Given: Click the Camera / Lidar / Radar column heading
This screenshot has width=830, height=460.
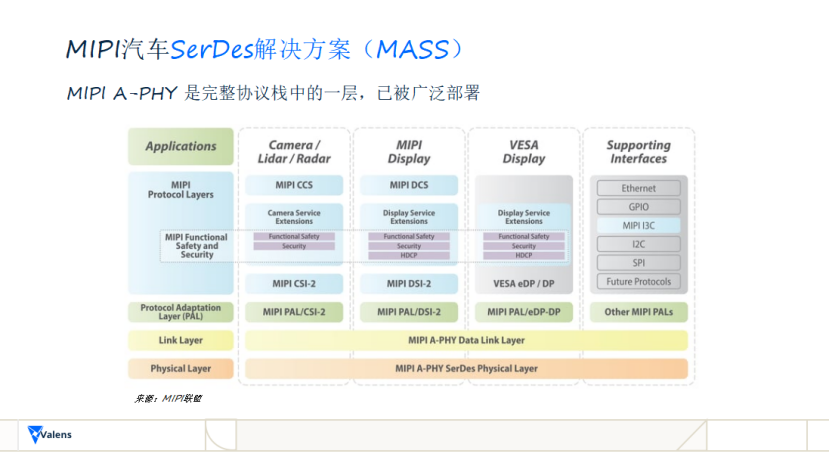Looking at the screenshot, I should click(294, 152).
